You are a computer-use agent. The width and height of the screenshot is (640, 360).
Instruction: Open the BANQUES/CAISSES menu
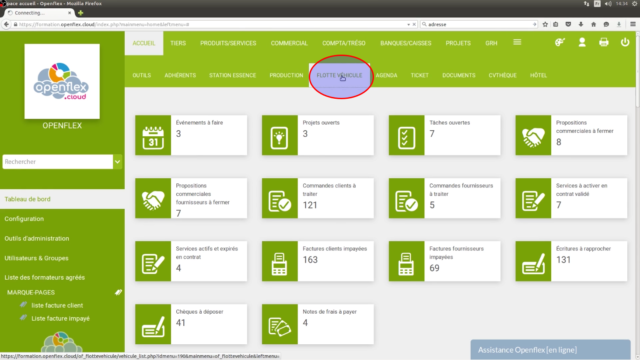coord(406,43)
